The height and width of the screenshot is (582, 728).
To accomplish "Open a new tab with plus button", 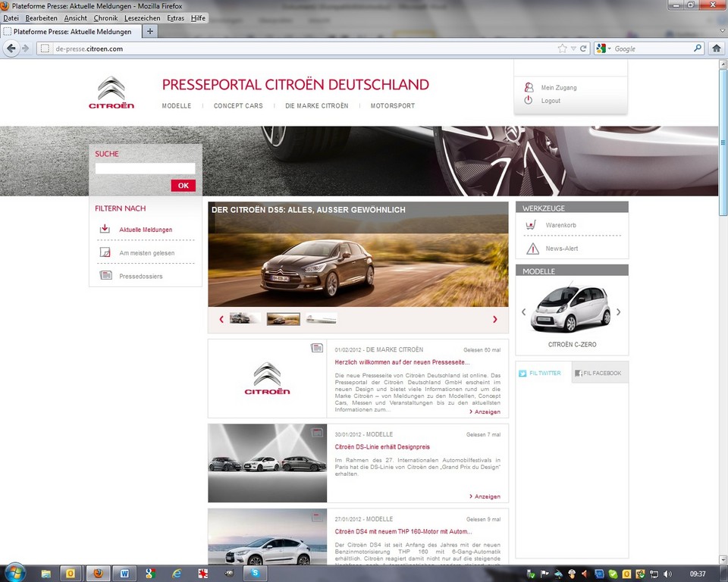I will pos(149,31).
